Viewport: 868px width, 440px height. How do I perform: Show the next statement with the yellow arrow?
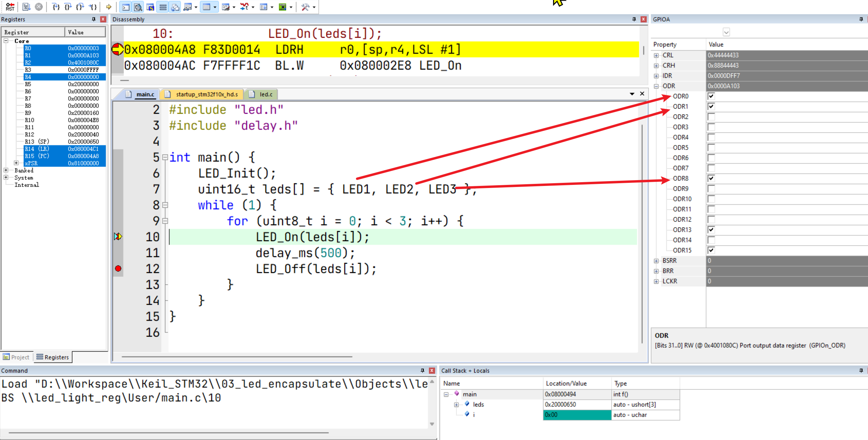tap(109, 7)
